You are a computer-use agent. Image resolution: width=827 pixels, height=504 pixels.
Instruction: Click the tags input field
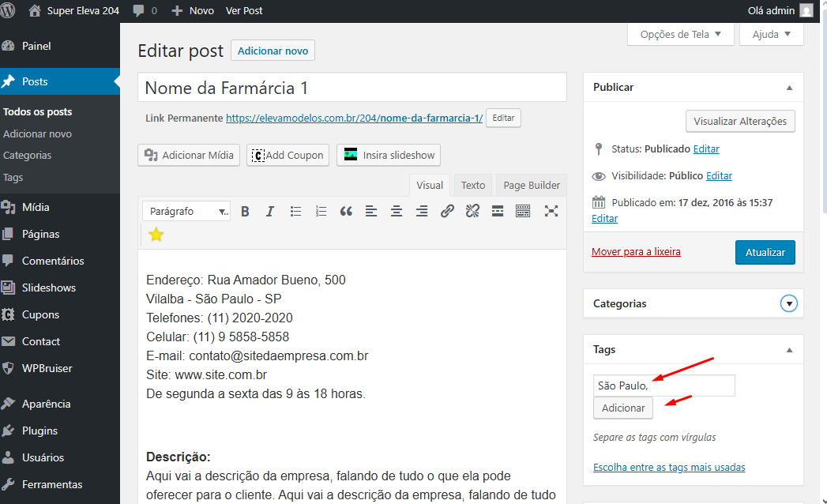pyautogui.click(x=663, y=386)
